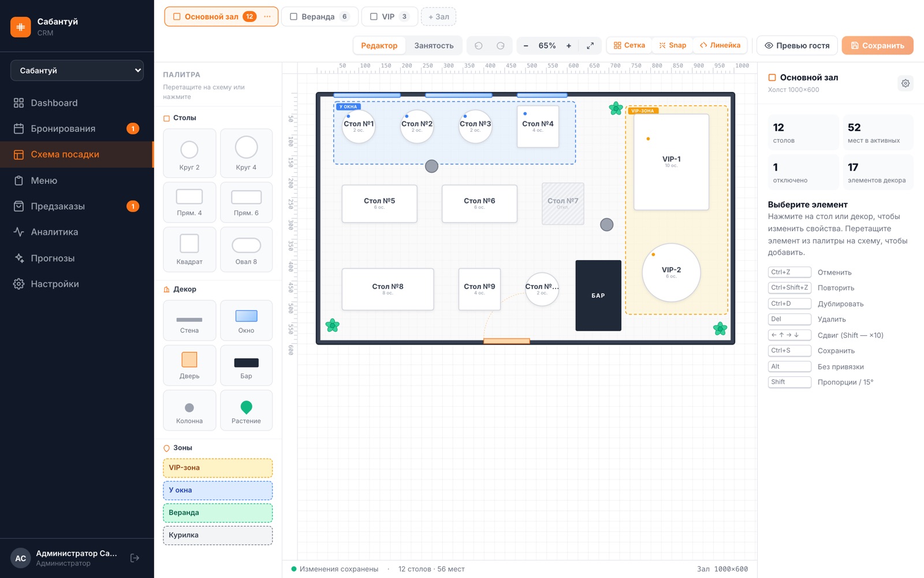Click the fit-to-screen expand icon
Image resolution: width=924 pixels, height=578 pixels.
pyautogui.click(x=590, y=46)
